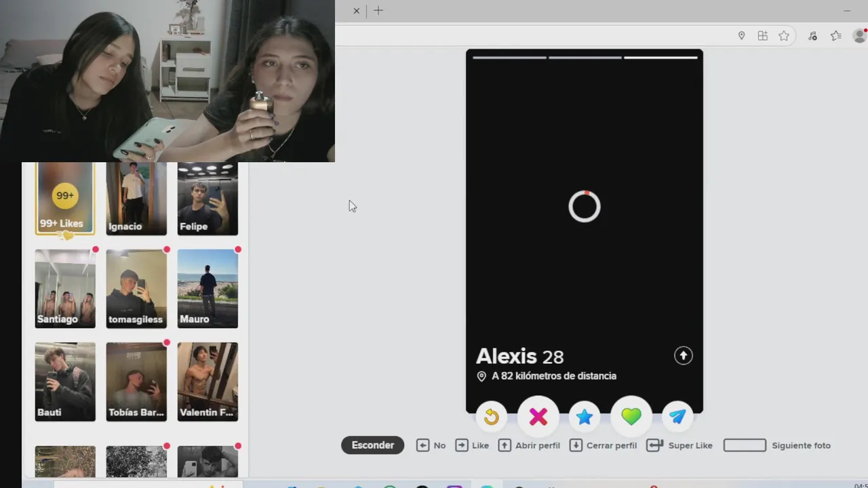Viewport: 868px width, 488px height.
Task: Click the blue paper plane Boost button
Action: tap(677, 417)
